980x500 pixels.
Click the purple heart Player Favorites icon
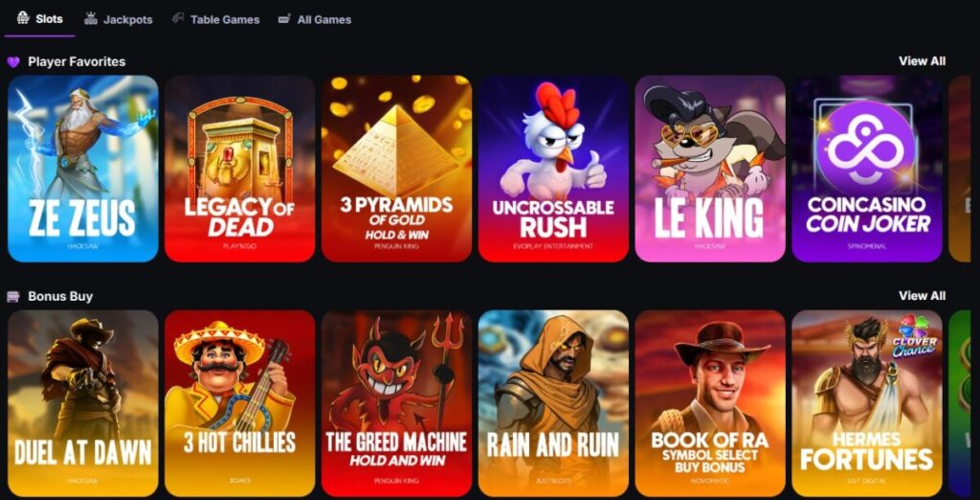(x=13, y=62)
